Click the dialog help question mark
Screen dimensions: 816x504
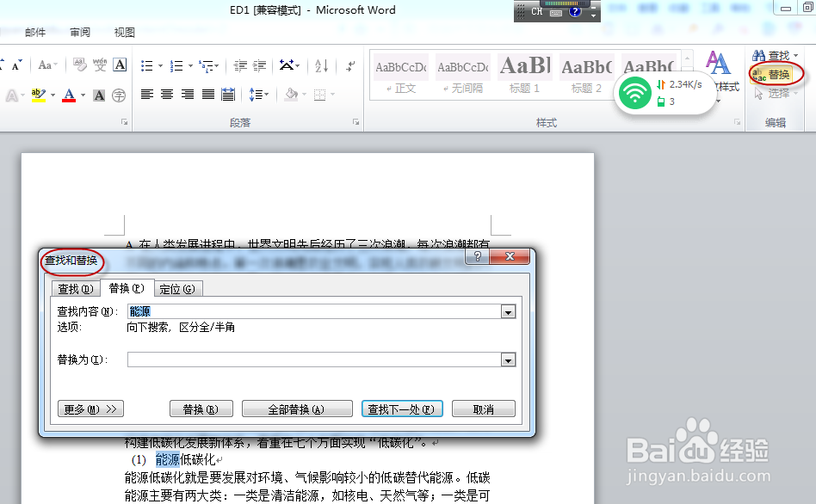477,256
